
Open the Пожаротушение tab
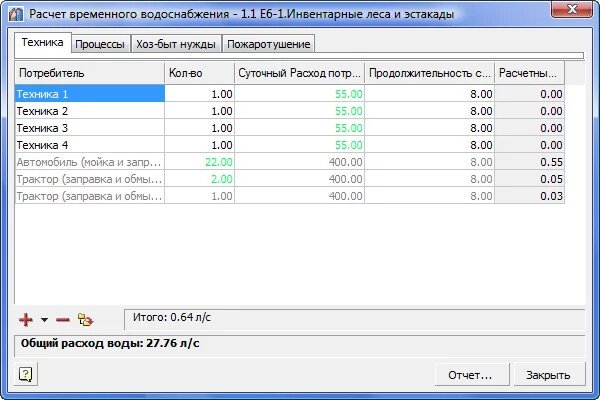click(269, 44)
